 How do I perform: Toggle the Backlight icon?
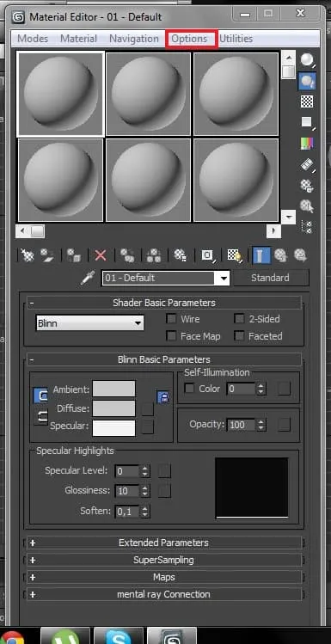tap(307, 82)
